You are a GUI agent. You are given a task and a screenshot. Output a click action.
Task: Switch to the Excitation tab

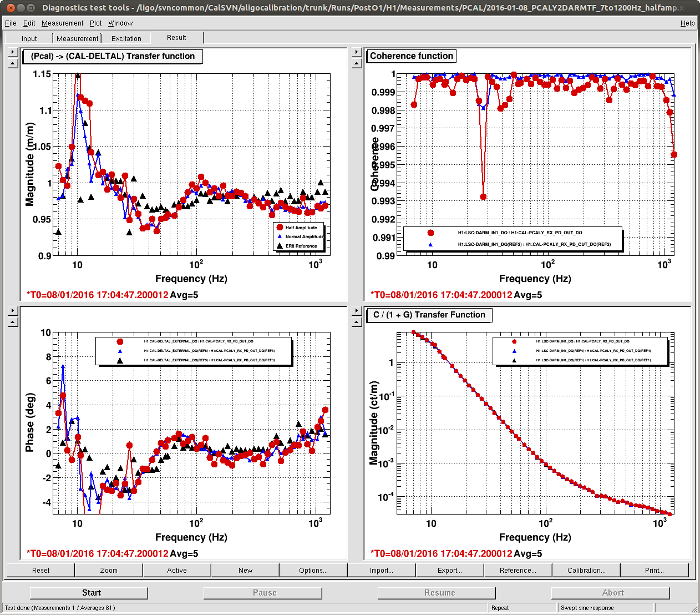coord(126,38)
